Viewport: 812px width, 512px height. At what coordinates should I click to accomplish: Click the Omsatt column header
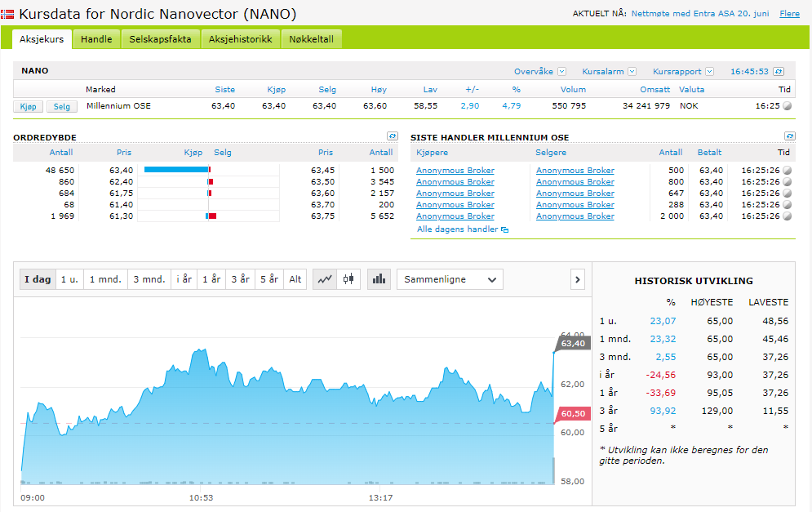pyautogui.click(x=655, y=89)
